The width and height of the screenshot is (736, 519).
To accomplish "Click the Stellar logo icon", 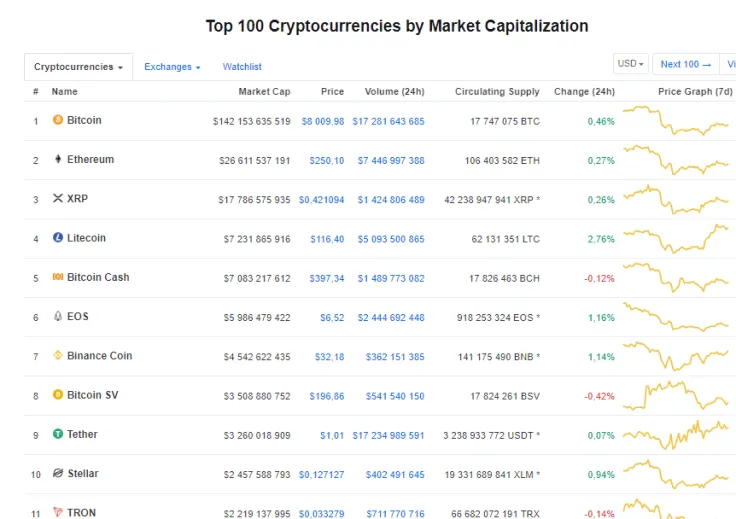I will pyautogui.click(x=58, y=473).
